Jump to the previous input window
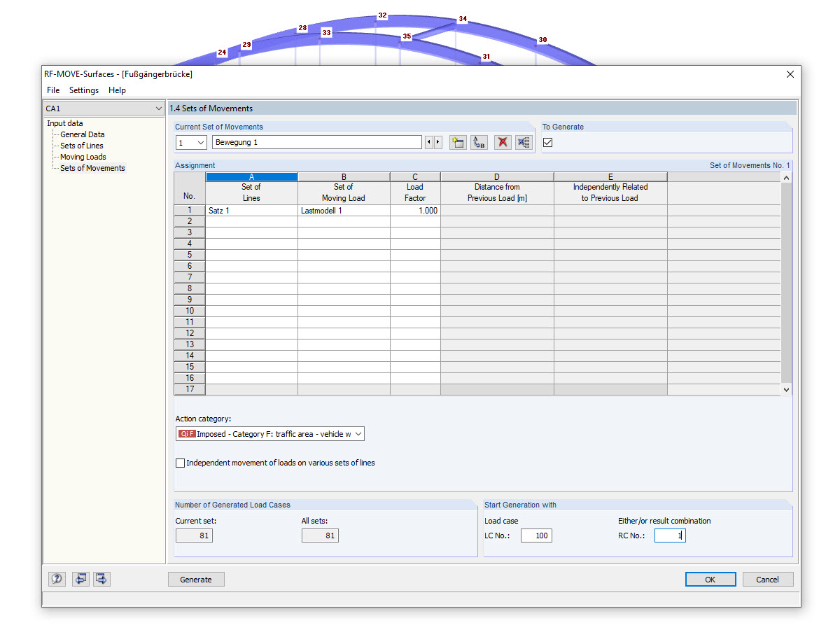Image resolution: width=840 pixels, height=630 pixels. point(80,579)
